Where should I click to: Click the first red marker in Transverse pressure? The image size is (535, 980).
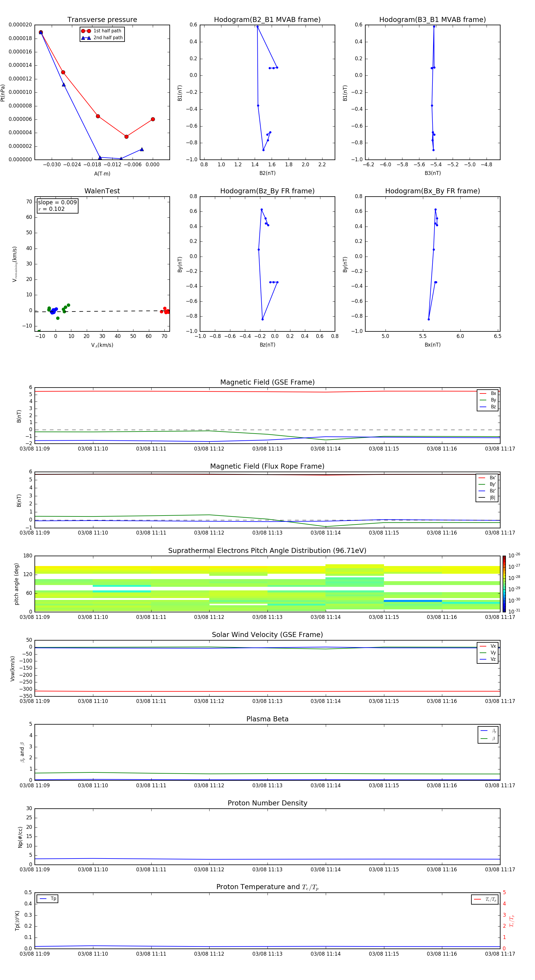tap(41, 32)
